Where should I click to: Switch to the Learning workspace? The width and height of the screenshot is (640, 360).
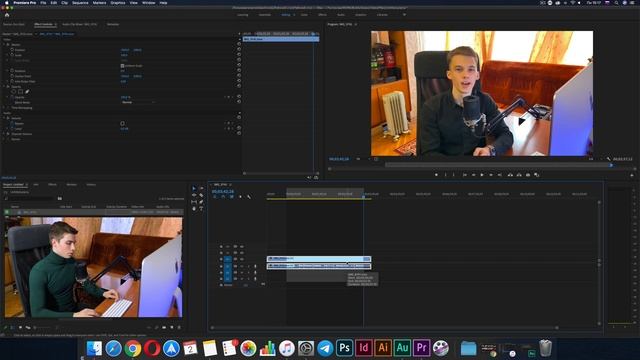pos(242,15)
